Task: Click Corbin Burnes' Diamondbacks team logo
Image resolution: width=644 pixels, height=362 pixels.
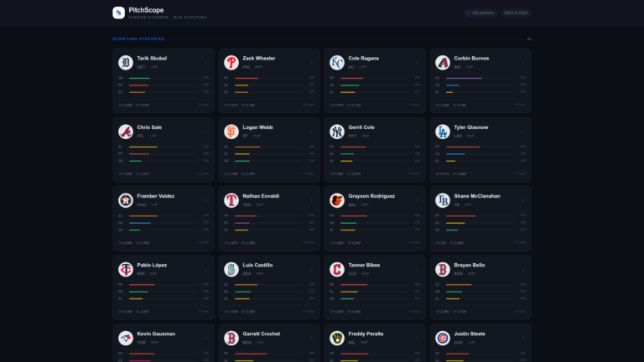Action: point(443,63)
